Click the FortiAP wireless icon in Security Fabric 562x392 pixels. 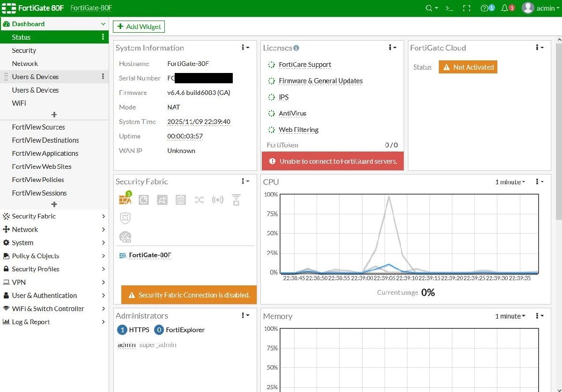pos(218,200)
